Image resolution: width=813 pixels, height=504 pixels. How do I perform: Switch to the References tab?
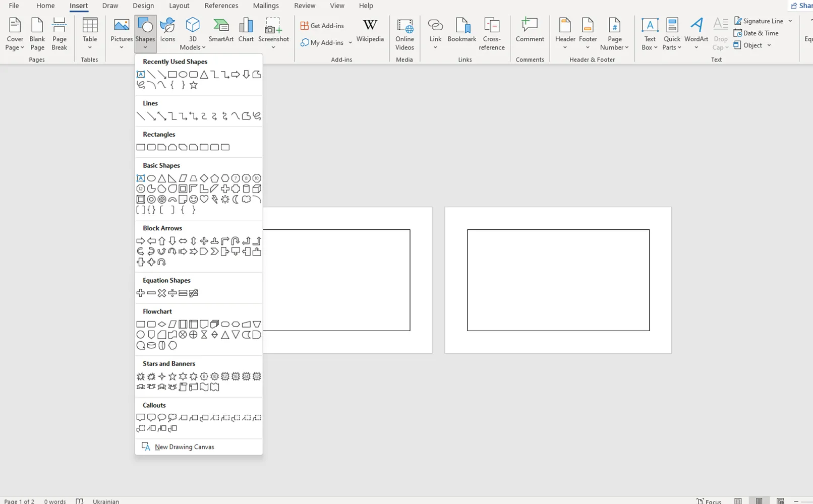click(221, 6)
